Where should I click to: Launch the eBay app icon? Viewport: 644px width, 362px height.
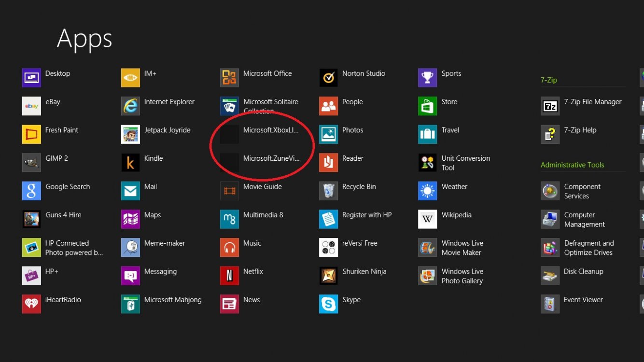(x=31, y=106)
